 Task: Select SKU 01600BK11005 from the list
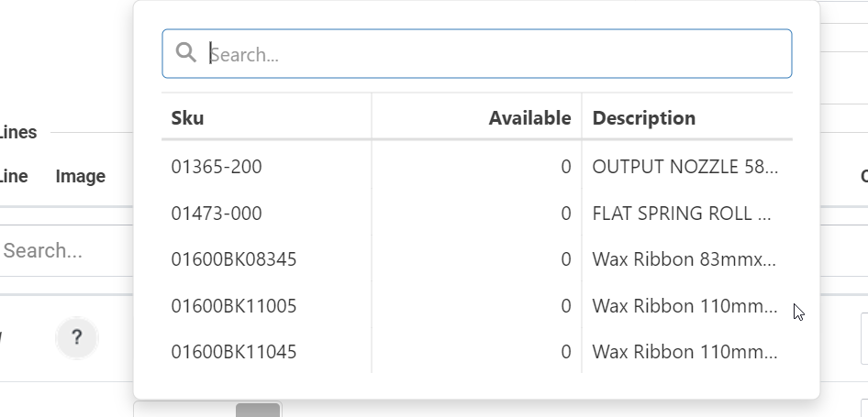point(234,306)
